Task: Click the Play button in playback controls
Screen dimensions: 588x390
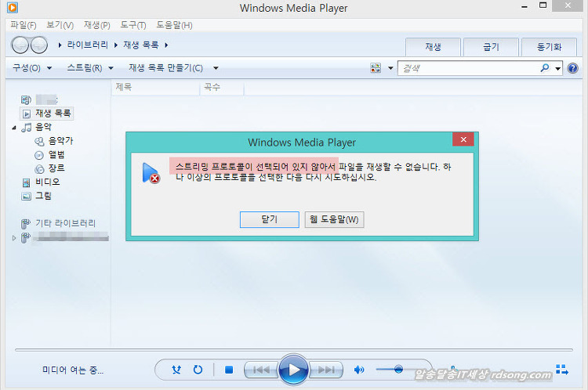Action: point(293,369)
